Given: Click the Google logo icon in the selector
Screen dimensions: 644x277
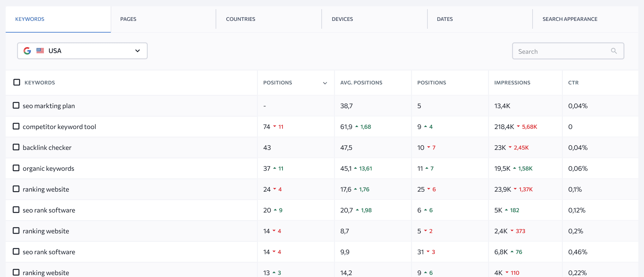Looking at the screenshot, I should (27, 51).
